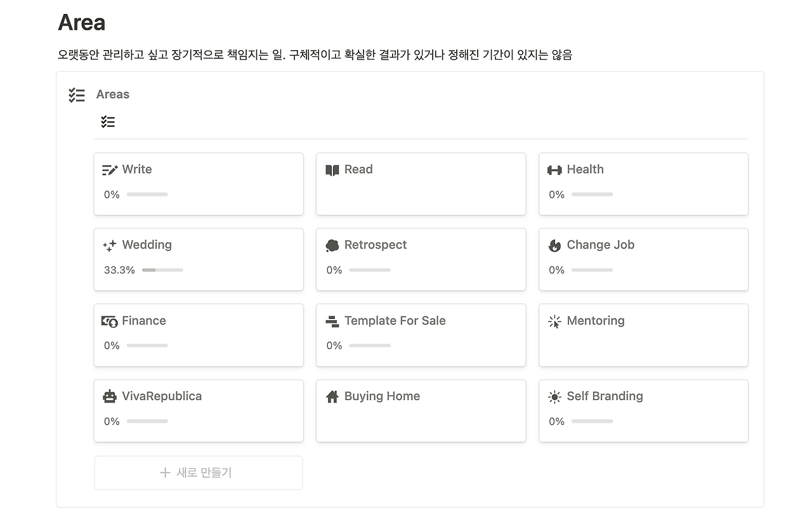Image resolution: width=812 pixels, height=532 pixels.
Task: Click the Self Branding sun icon
Action: point(554,396)
